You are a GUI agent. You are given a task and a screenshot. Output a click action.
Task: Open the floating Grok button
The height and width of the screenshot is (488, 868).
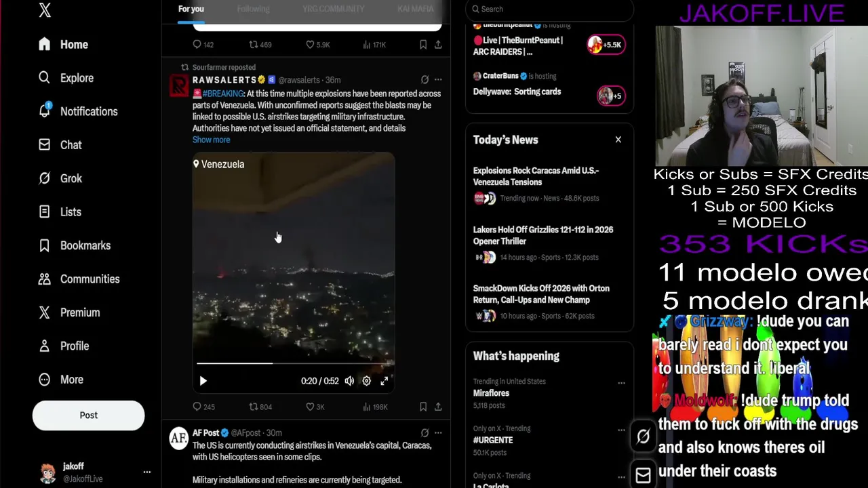(643, 437)
